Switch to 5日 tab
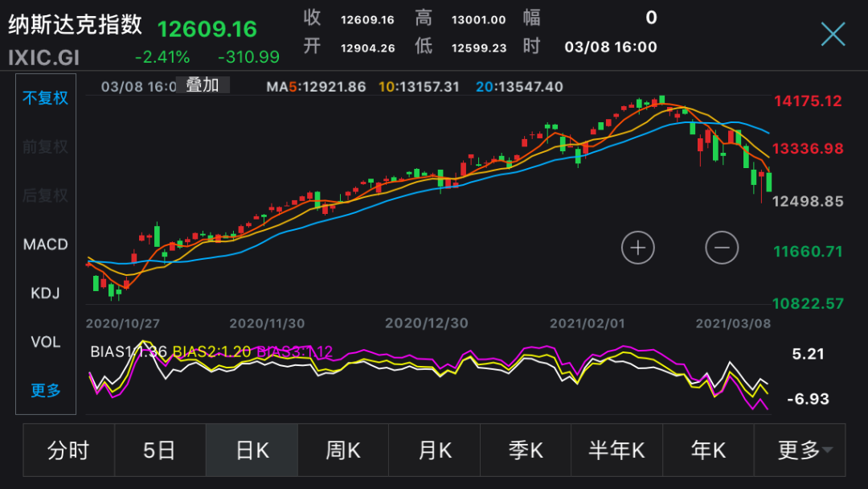Image resolution: width=868 pixels, height=489 pixels. pos(160,450)
